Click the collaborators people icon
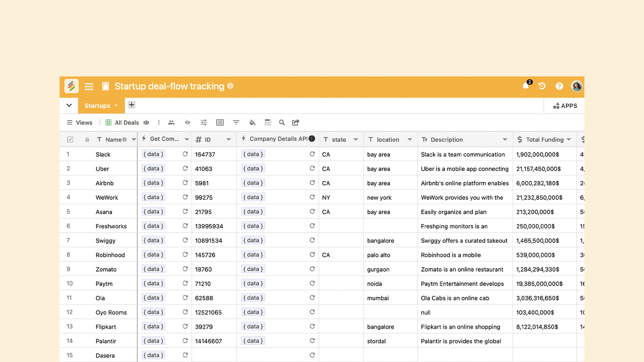644x362 pixels. pos(172,123)
